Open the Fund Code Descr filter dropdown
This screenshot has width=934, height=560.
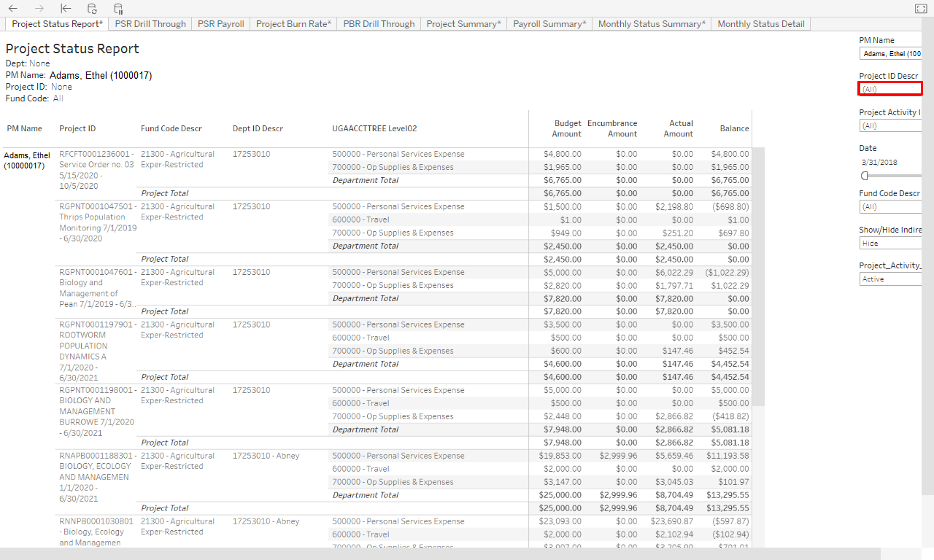pyautogui.click(x=891, y=206)
